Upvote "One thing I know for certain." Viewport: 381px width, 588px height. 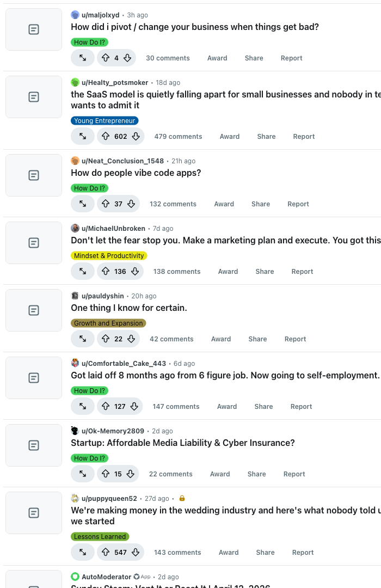click(x=105, y=339)
